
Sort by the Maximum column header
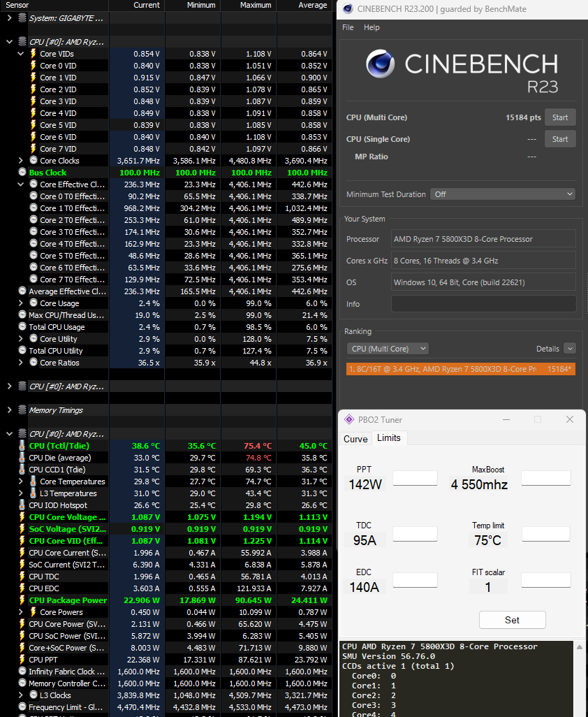click(x=249, y=5)
